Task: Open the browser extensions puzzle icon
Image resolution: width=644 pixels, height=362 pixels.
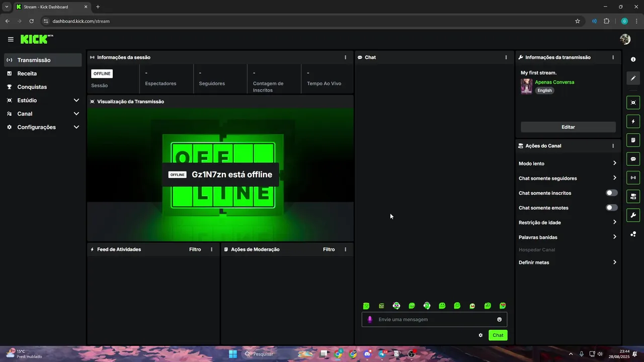Action: (x=606, y=21)
